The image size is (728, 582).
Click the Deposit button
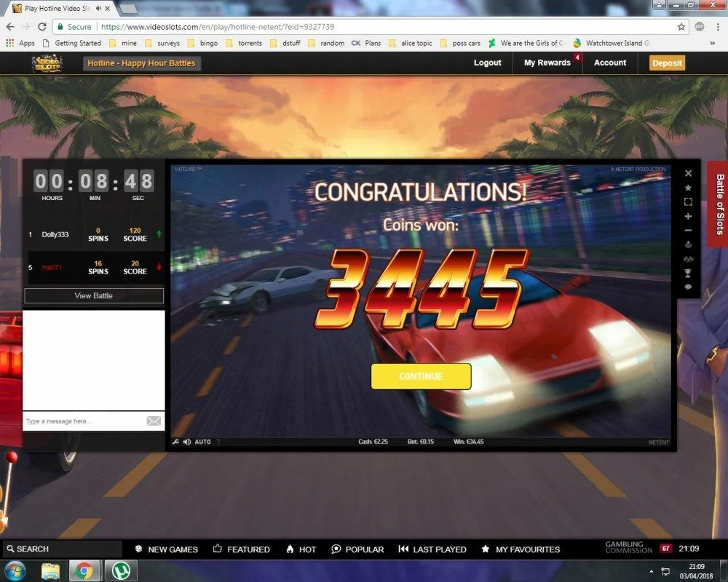click(667, 63)
